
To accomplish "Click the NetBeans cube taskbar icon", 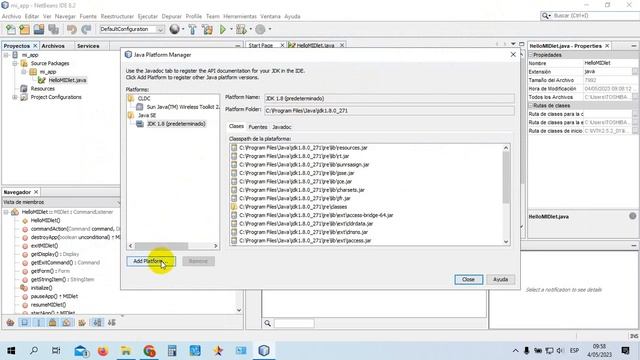I will 264,351.
